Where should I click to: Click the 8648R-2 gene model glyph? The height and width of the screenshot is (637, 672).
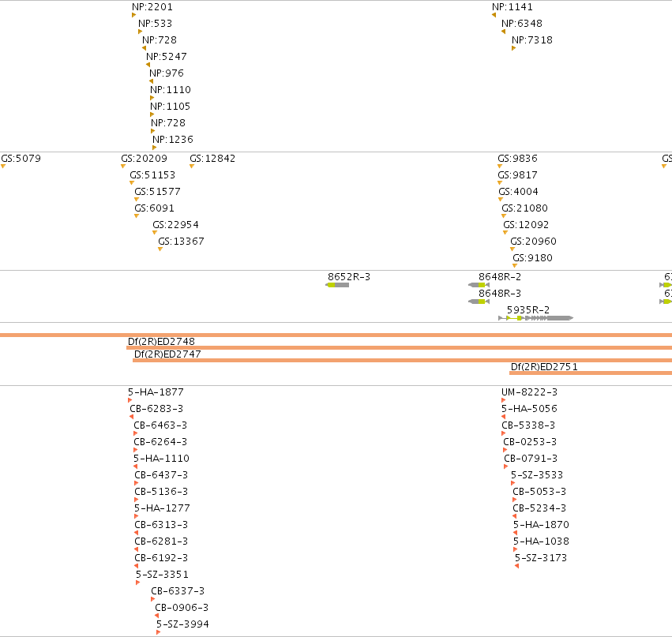tap(479, 285)
